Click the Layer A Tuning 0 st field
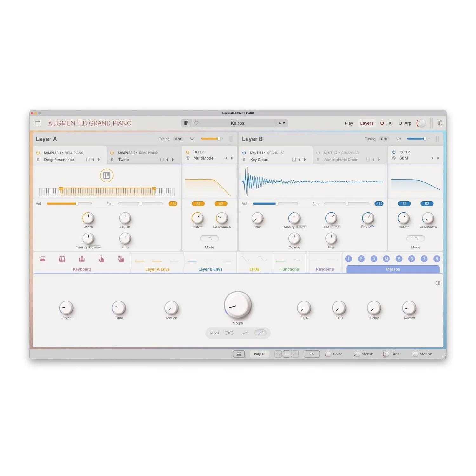 (178, 139)
